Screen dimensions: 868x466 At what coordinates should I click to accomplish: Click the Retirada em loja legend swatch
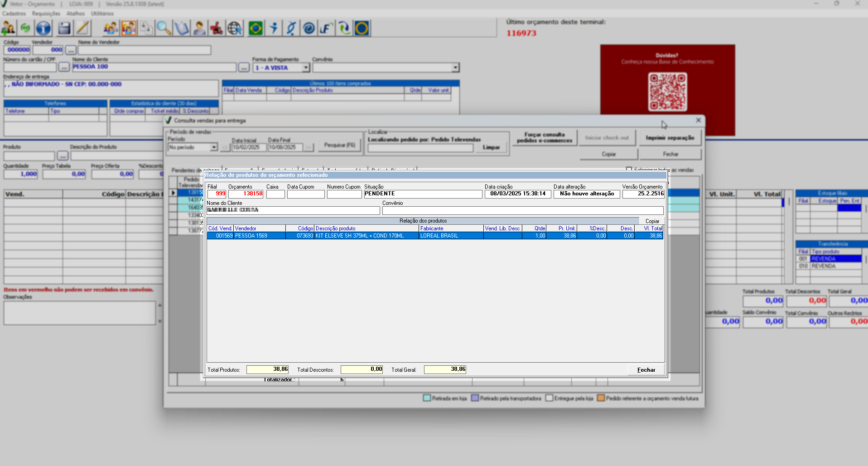click(x=426, y=398)
